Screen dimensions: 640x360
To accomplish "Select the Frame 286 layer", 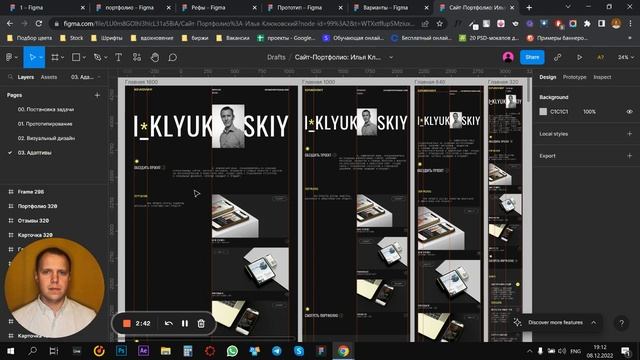I will [x=31, y=191].
